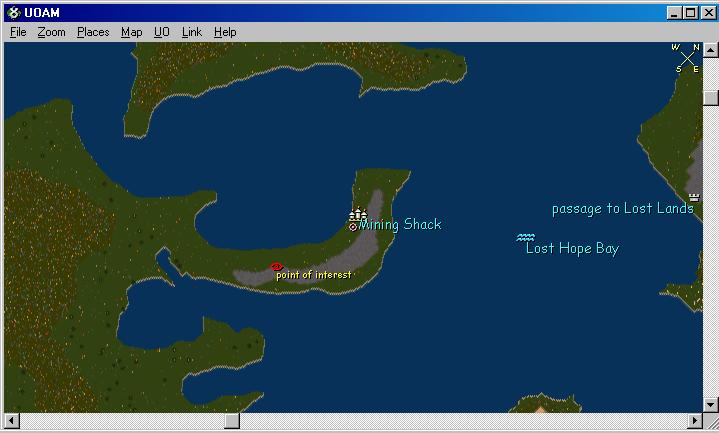Click the white tower icon near Lost Lands
719x433 pixels.
click(694, 197)
